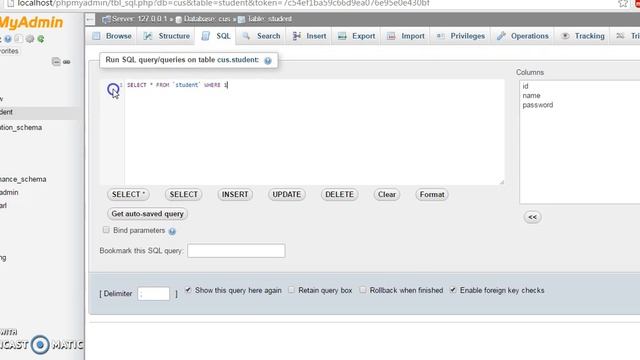The width and height of the screenshot is (640, 360).
Task: Click the Privileges tab icon
Action: tap(440, 36)
